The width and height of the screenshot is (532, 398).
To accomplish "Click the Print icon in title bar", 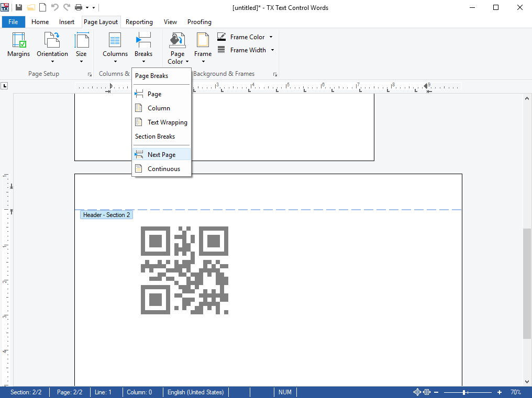I will 79,7.
